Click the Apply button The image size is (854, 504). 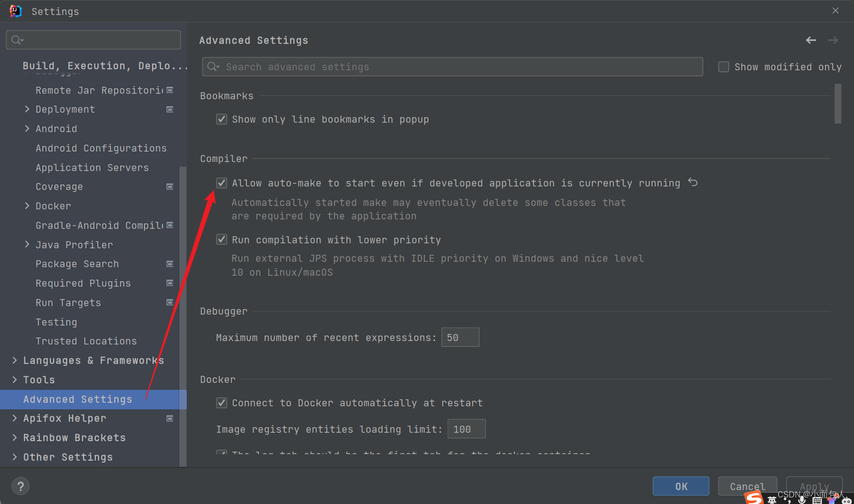pyautogui.click(x=814, y=486)
